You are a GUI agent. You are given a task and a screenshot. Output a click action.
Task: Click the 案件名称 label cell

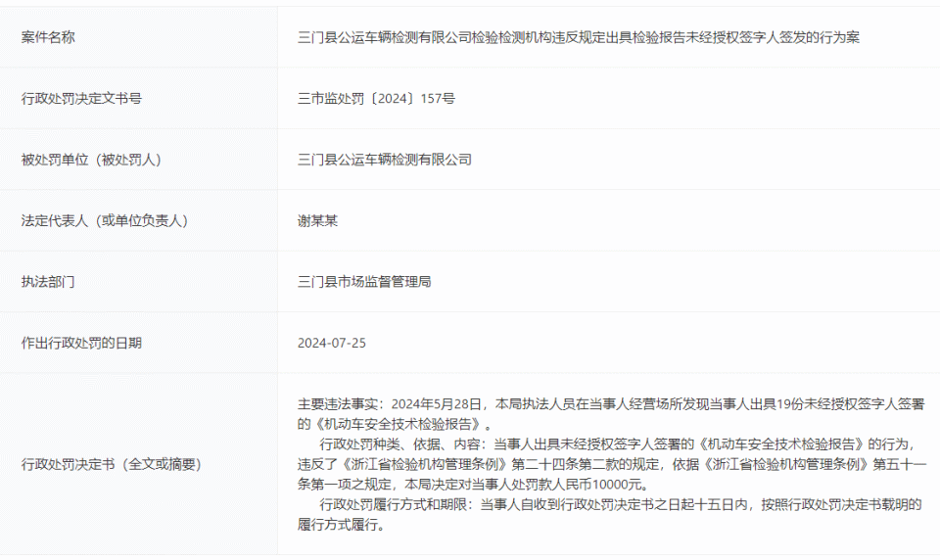pos(138,37)
